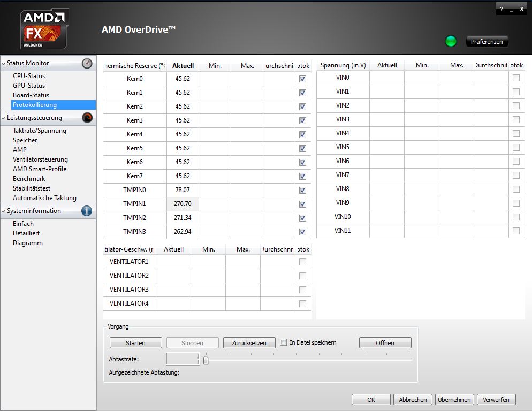Open Detailliert system information
This screenshot has width=532, height=411.
[x=26, y=233]
